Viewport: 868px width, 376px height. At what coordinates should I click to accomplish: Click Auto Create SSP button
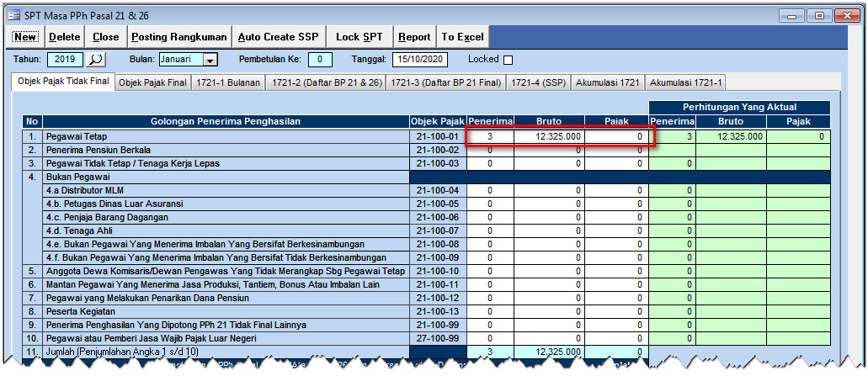click(x=279, y=37)
